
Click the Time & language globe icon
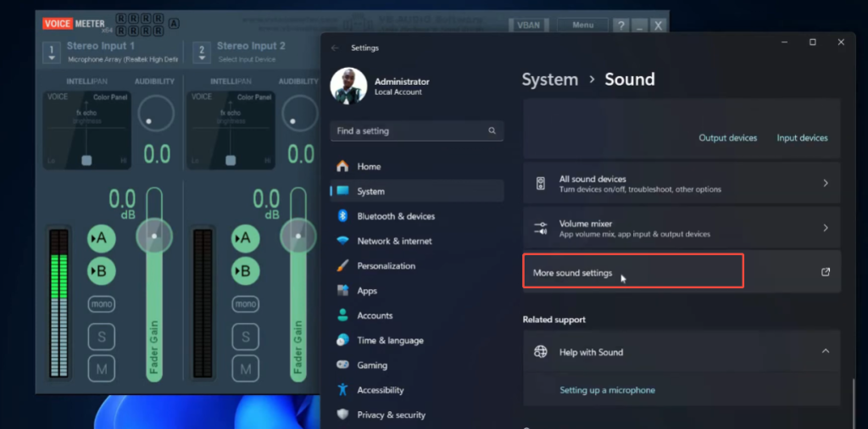click(342, 340)
